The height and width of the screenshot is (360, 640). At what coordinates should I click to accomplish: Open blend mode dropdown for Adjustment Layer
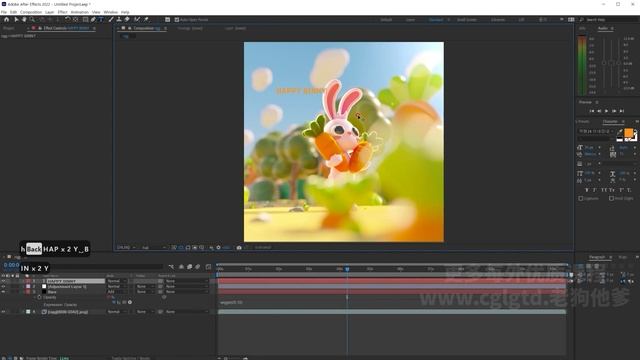[x=117, y=287]
